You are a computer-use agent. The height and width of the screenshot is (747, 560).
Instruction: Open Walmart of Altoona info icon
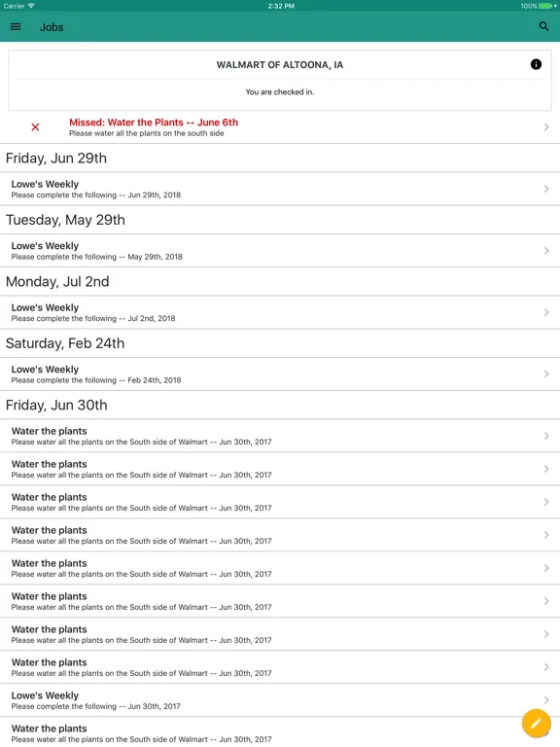click(x=536, y=64)
